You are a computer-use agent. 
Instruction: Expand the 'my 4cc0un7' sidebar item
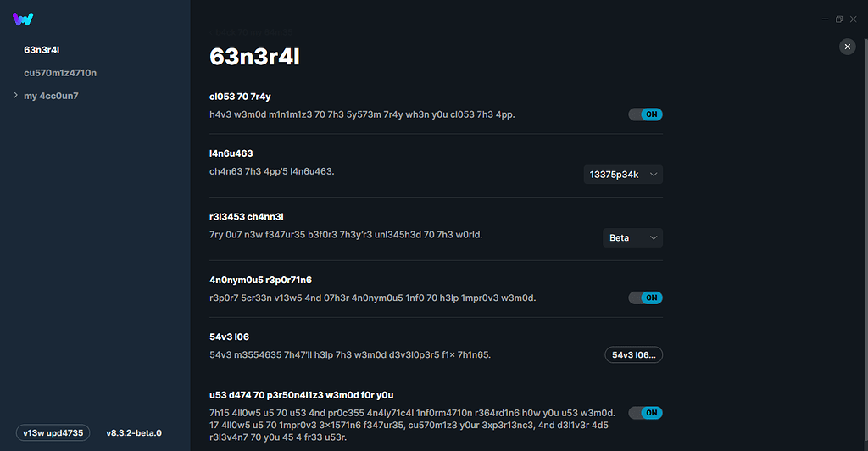point(16,96)
